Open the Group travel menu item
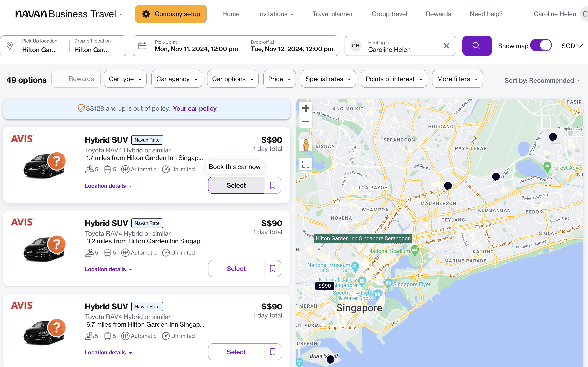The height and width of the screenshot is (367, 588). point(389,14)
